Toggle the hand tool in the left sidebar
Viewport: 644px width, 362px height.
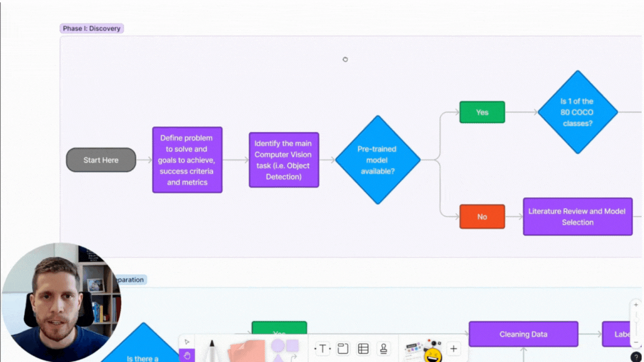click(x=187, y=356)
